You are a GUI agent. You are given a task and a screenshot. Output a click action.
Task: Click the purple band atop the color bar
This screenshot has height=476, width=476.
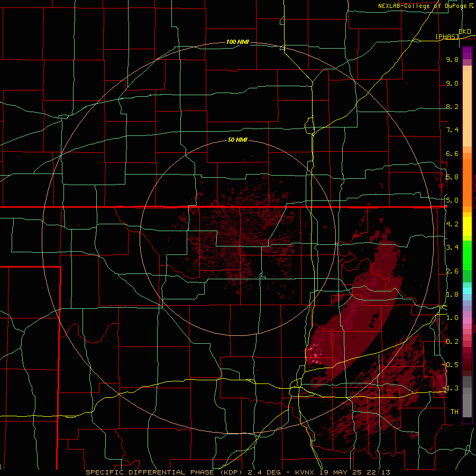tap(467, 53)
